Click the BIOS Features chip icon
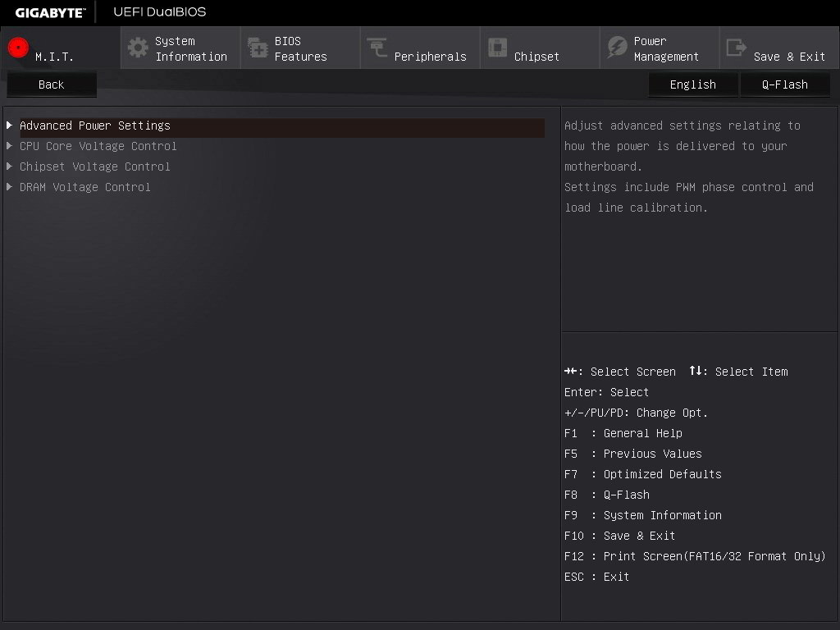The image size is (840, 630). coord(258,48)
